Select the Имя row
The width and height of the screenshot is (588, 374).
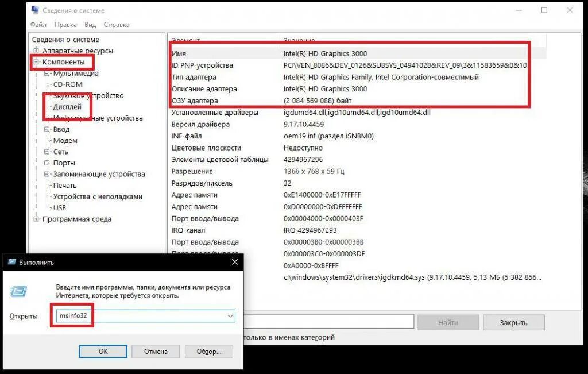[x=358, y=53]
